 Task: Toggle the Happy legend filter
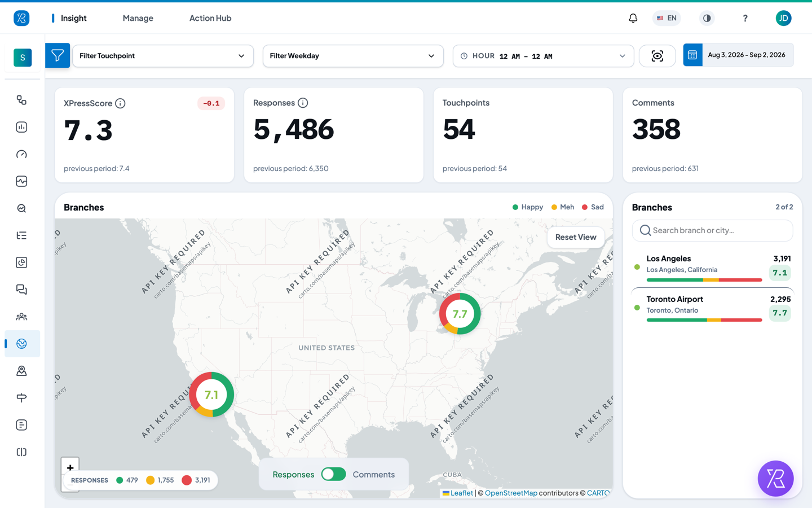527,207
